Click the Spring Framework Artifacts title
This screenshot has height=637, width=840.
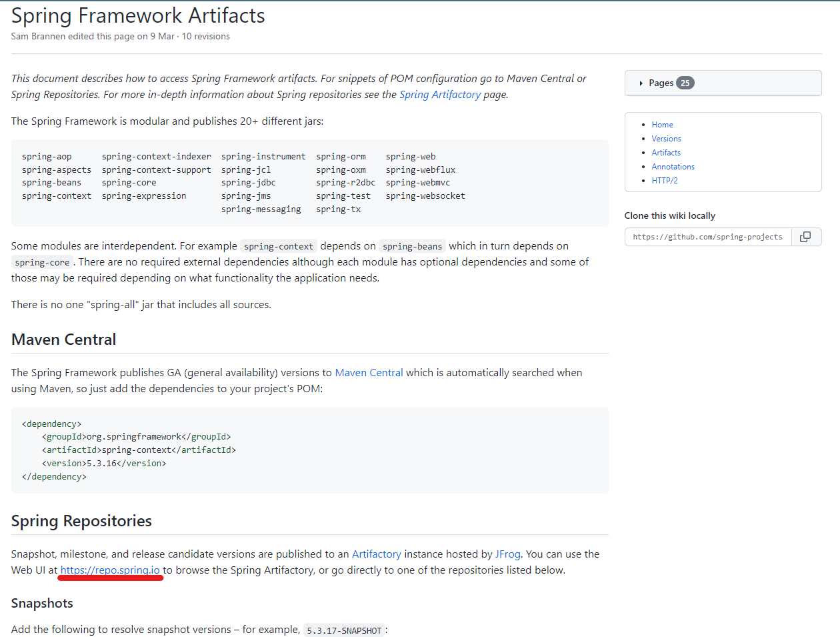click(x=138, y=15)
